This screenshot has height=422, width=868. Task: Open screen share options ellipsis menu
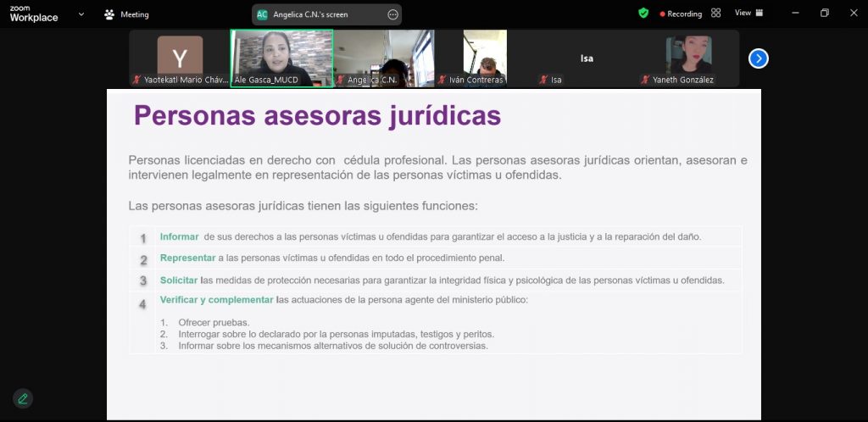click(x=392, y=14)
